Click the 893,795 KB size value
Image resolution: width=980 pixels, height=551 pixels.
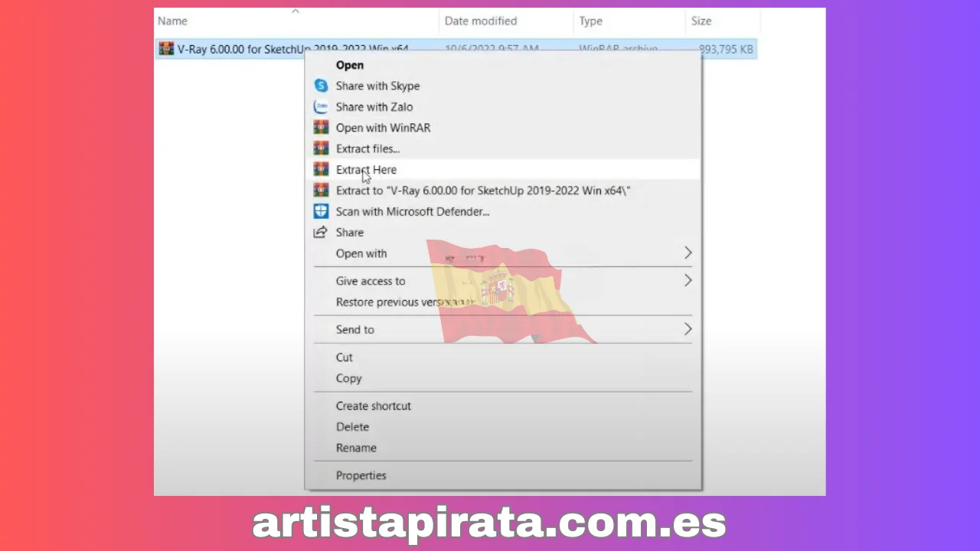[x=727, y=49]
